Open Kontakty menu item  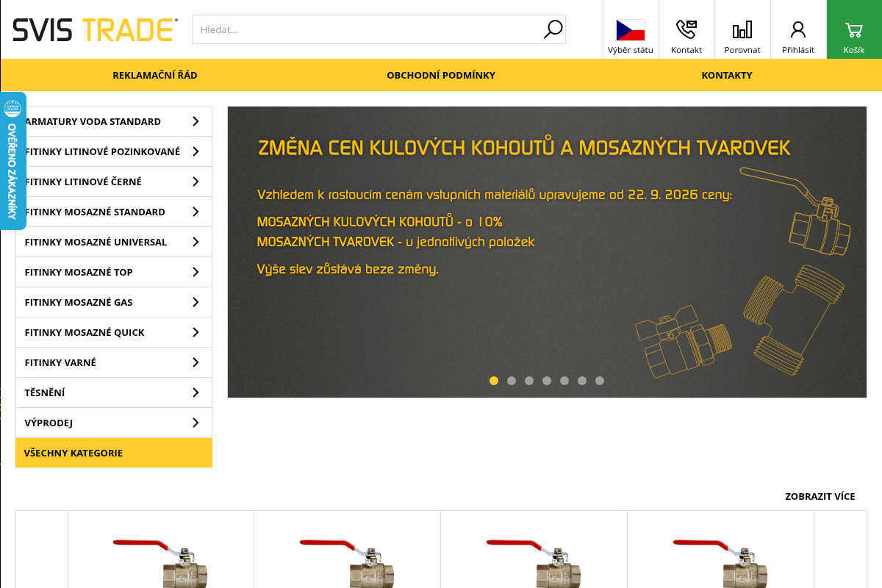[727, 75]
